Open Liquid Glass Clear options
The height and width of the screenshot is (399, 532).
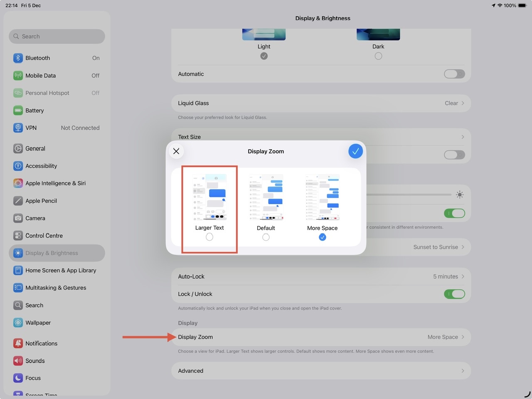coord(321,103)
